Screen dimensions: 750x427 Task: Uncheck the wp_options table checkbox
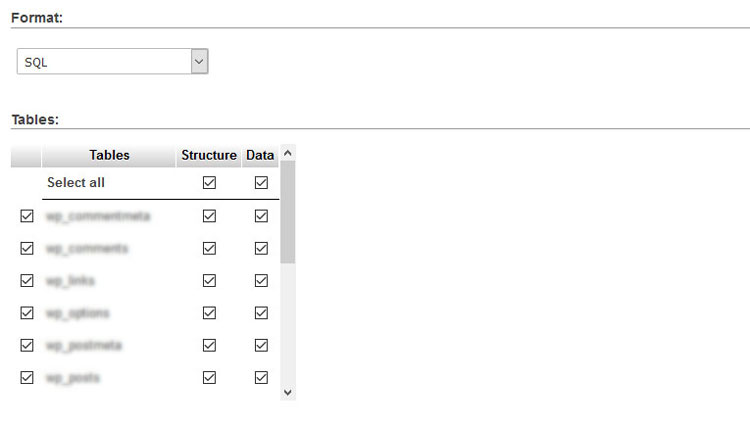coord(27,313)
